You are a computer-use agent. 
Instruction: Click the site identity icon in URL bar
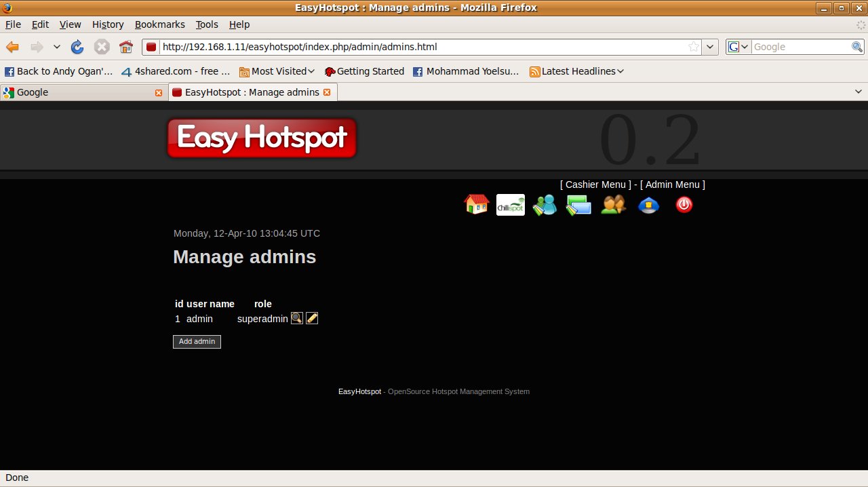coord(151,47)
